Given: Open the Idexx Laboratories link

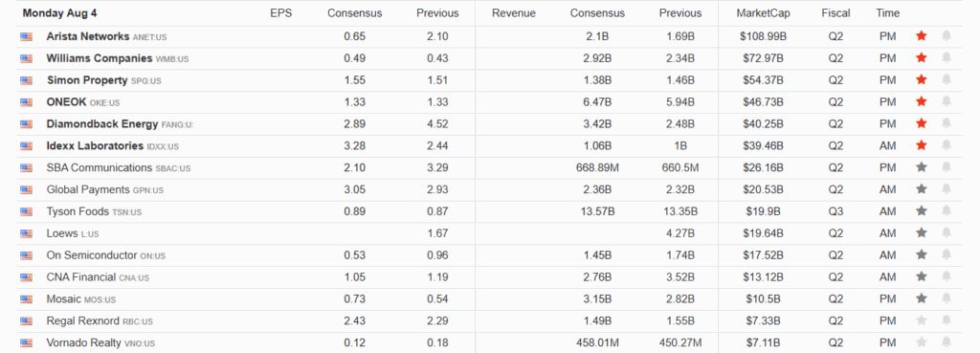Looking at the screenshot, I should [x=95, y=146].
